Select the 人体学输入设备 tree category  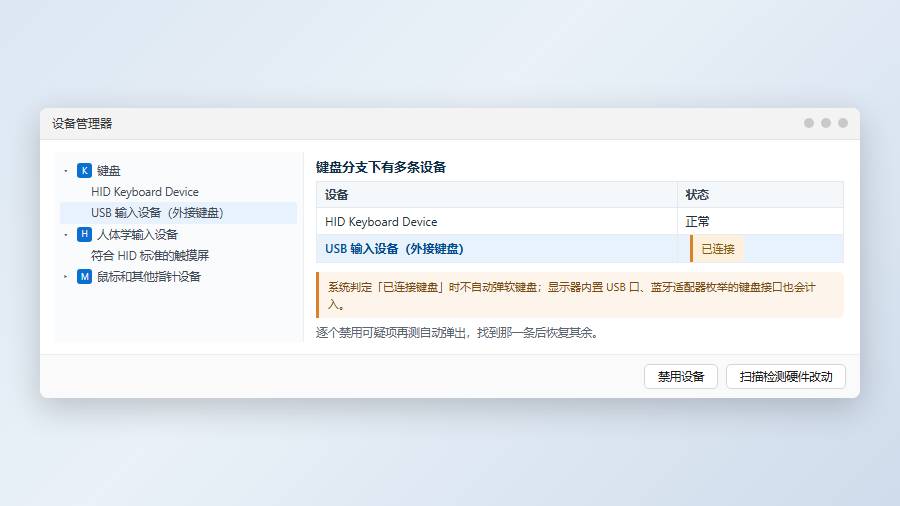pyautogui.click(x=137, y=234)
